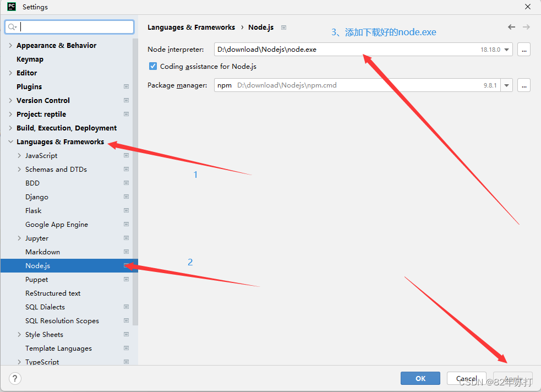Expand Build, Execution, Deployment section
Screen dimensions: 541x392
[x=10, y=128]
